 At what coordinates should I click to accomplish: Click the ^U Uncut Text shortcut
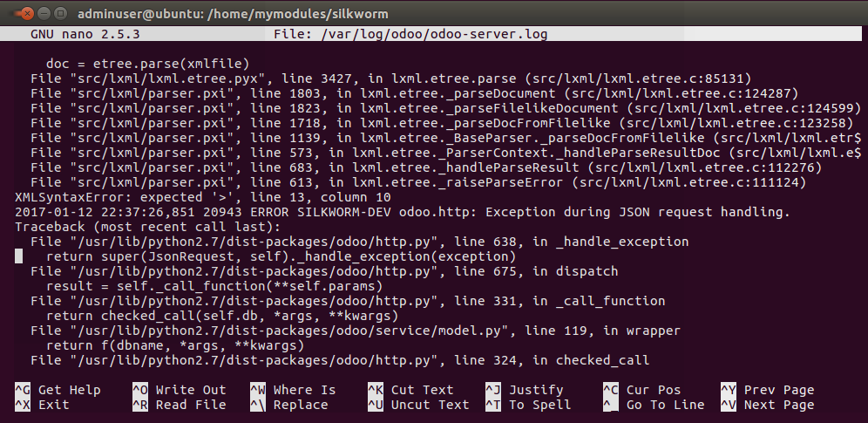tap(418, 406)
